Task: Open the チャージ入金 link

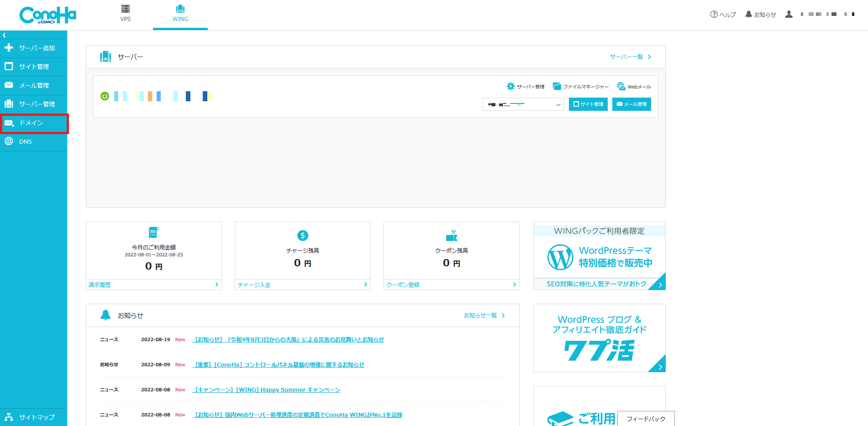Action: 303,285
